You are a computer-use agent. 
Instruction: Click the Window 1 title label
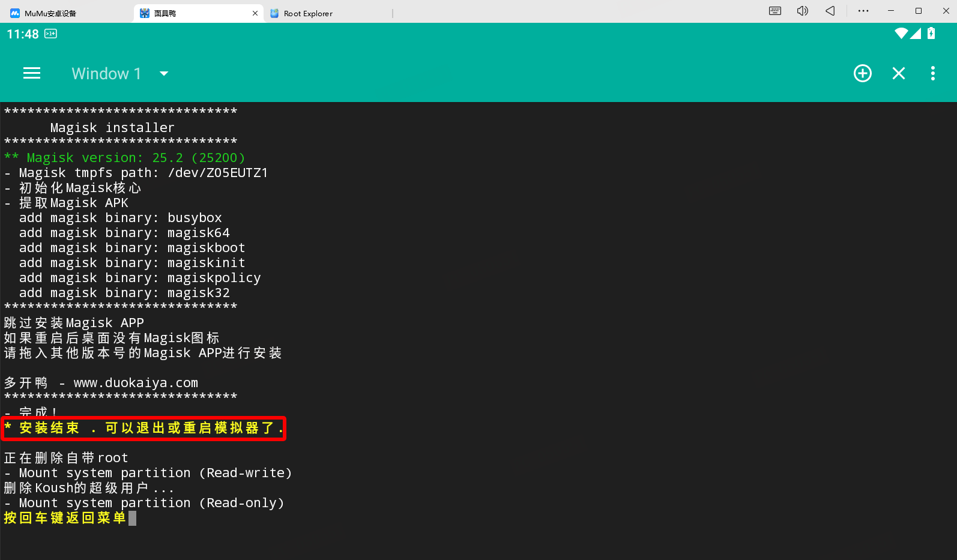[106, 74]
